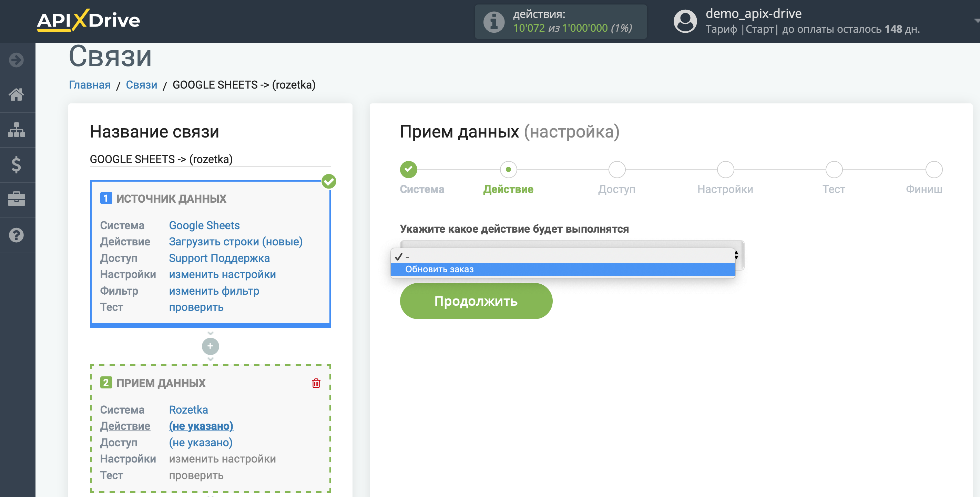Click the Настройки step circle

click(x=725, y=169)
